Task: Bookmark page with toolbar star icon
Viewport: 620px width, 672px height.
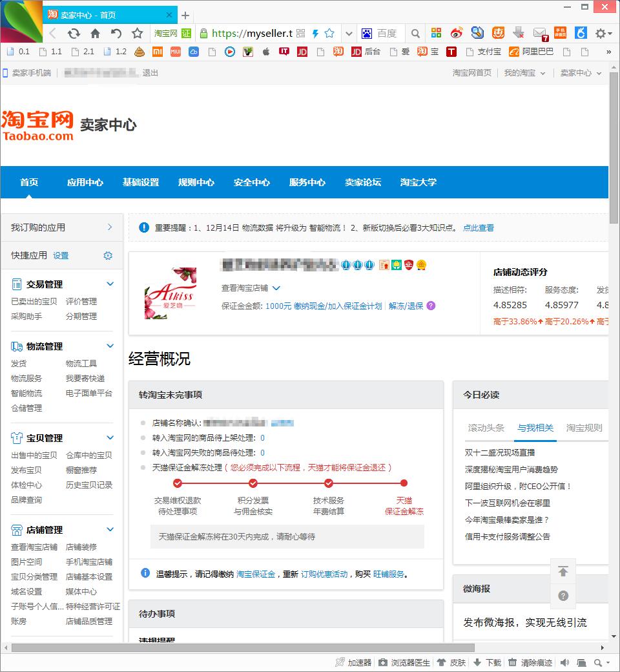Action: [x=137, y=34]
